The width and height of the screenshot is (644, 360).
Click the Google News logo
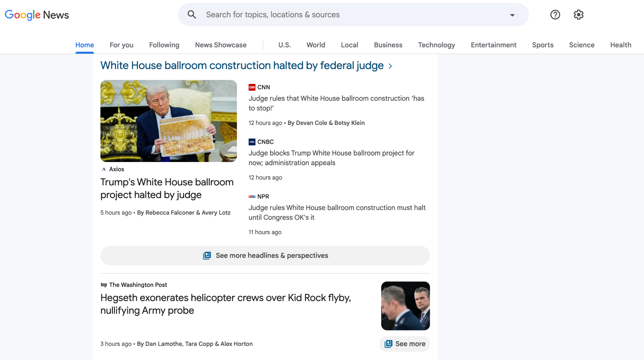click(x=37, y=15)
